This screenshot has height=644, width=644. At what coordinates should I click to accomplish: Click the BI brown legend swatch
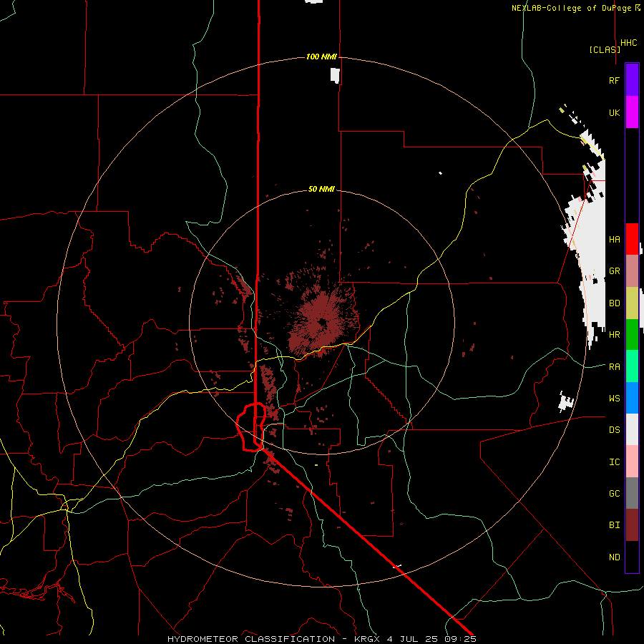[632, 525]
